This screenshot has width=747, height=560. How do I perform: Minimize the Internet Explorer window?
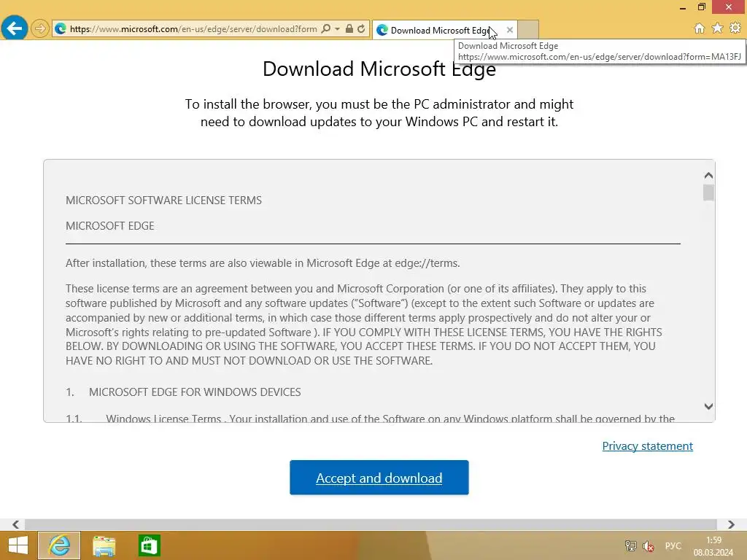[683, 7]
